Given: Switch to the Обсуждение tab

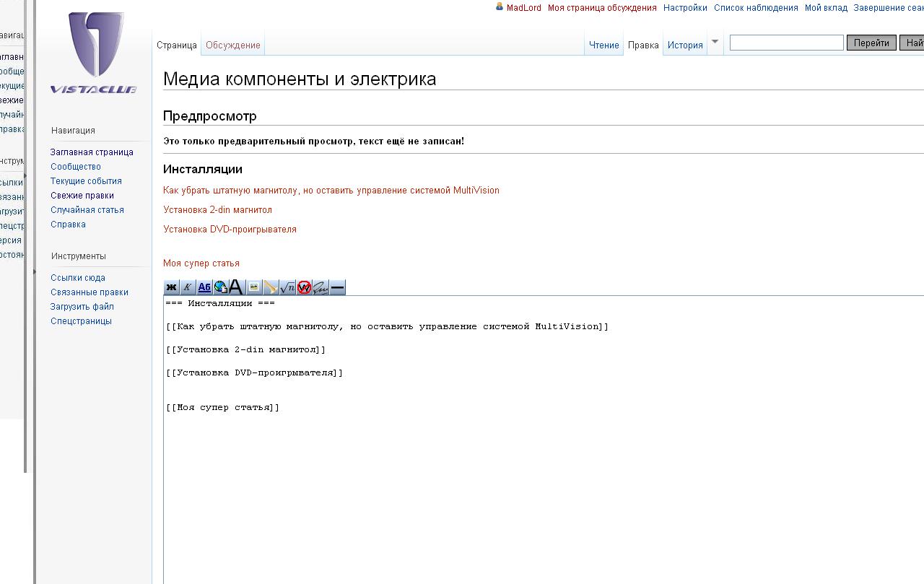Looking at the screenshot, I should pos(232,45).
